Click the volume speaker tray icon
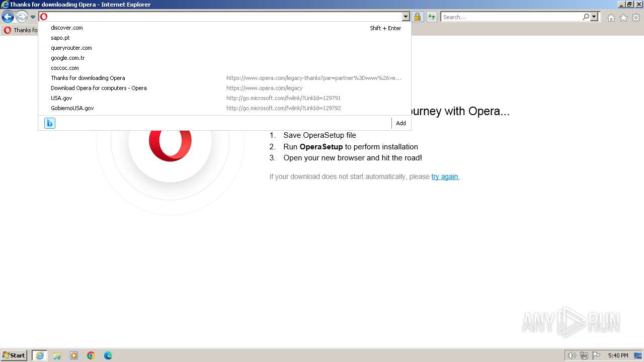 (x=572, y=355)
